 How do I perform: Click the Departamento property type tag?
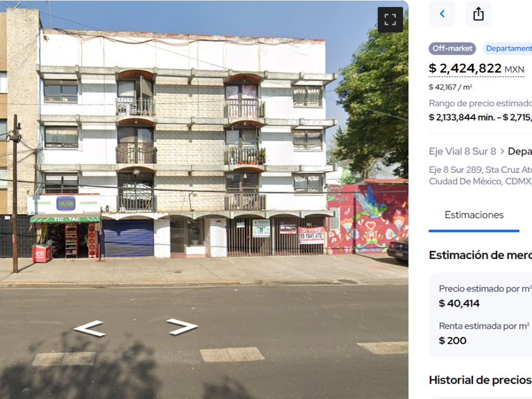(507, 49)
